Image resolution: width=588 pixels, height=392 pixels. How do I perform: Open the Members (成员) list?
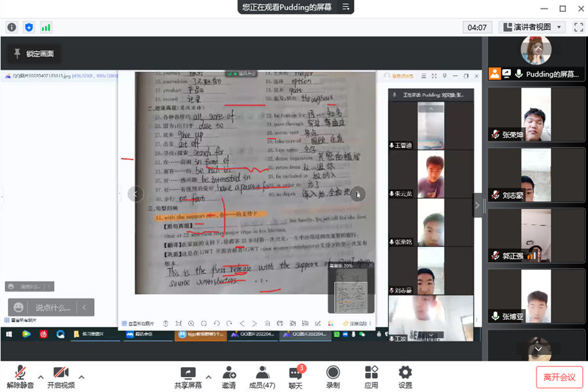pos(262,377)
